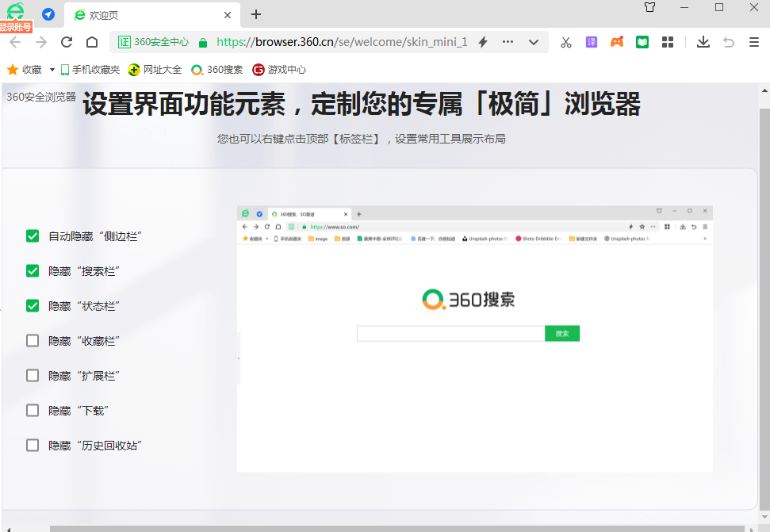770x532 pixels.
Task: Open the purple translate extension
Action: [x=592, y=42]
